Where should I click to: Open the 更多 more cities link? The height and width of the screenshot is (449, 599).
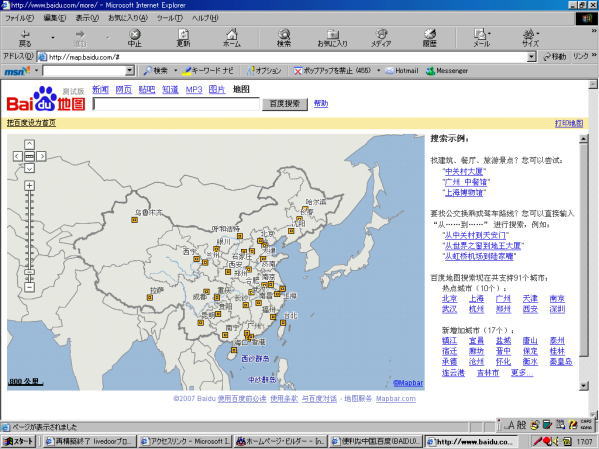pos(521,373)
